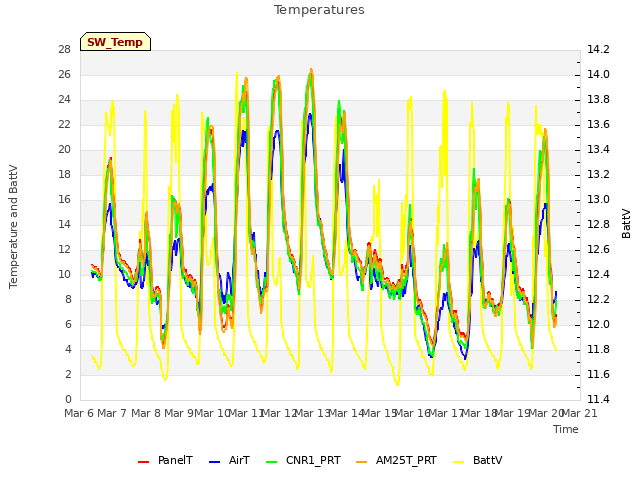640x480 pixels.
Task: Click the Mar 6 date tick label
Action: tap(79, 413)
